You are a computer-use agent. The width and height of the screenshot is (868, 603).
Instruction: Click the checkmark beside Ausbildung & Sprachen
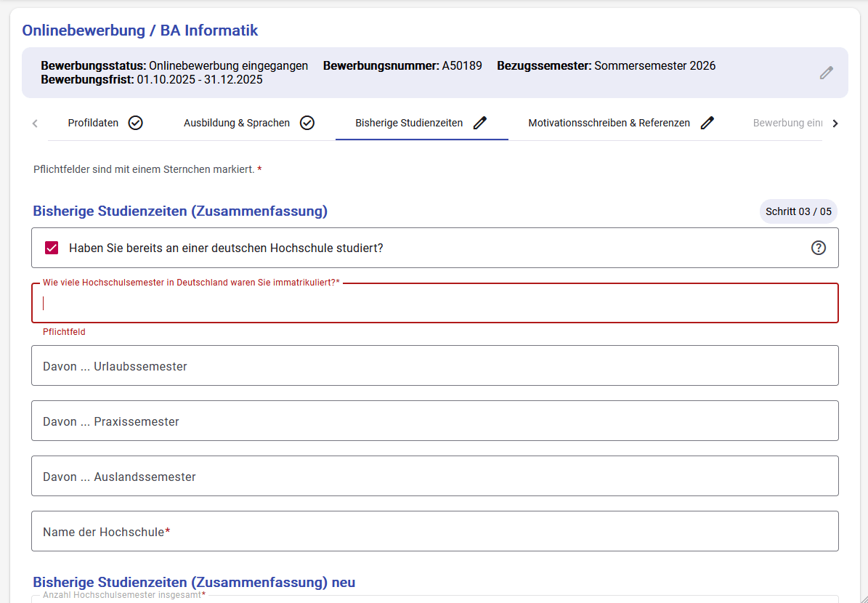[x=307, y=123]
